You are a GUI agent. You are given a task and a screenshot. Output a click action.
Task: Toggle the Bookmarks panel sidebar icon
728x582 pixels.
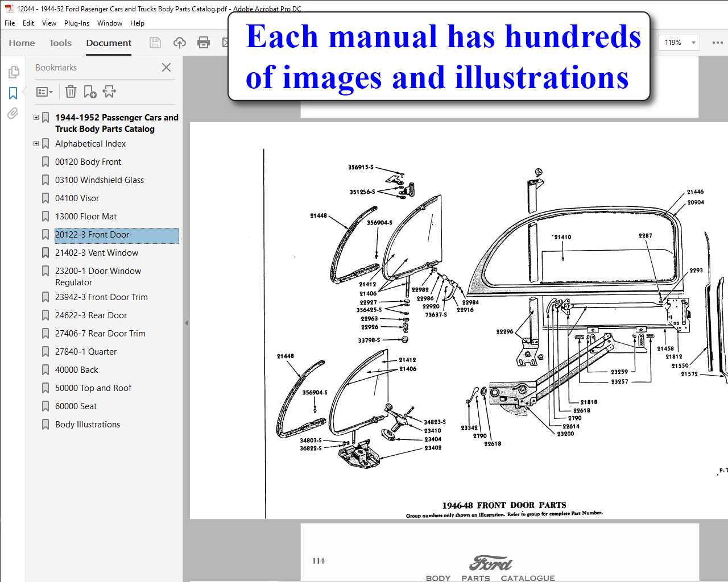tap(13, 93)
